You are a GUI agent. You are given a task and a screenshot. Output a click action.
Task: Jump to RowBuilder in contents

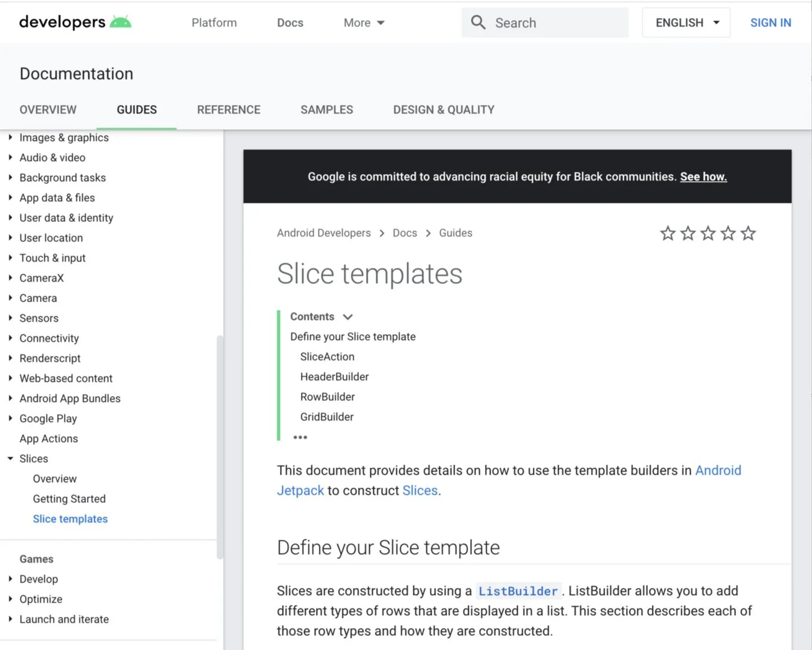pyautogui.click(x=327, y=397)
